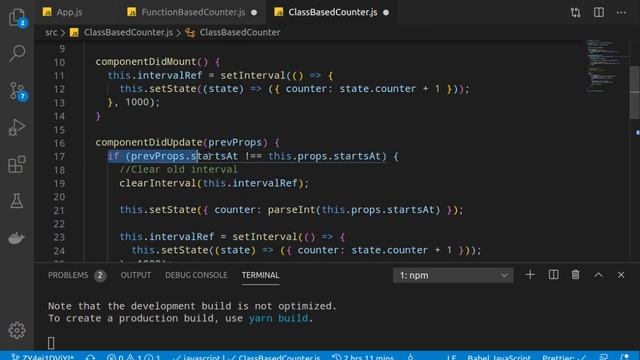
Task: Open the DEBUG CONSOLE panel tab
Action: click(196, 275)
